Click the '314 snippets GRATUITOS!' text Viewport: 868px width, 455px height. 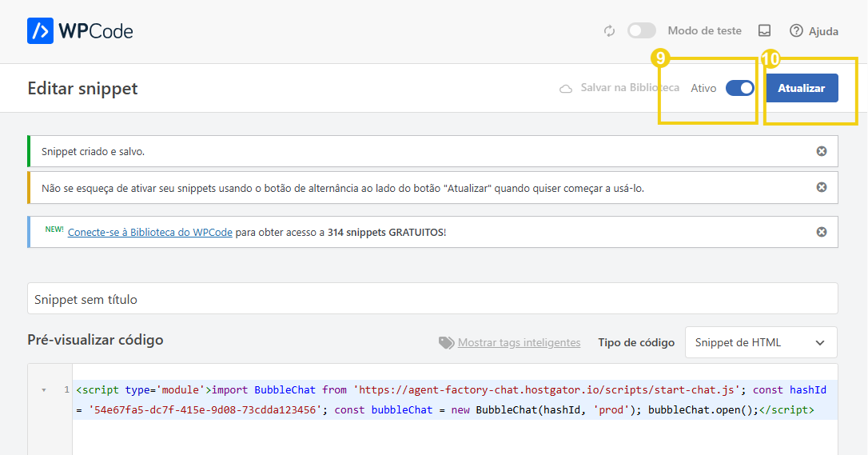tap(386, 233)
